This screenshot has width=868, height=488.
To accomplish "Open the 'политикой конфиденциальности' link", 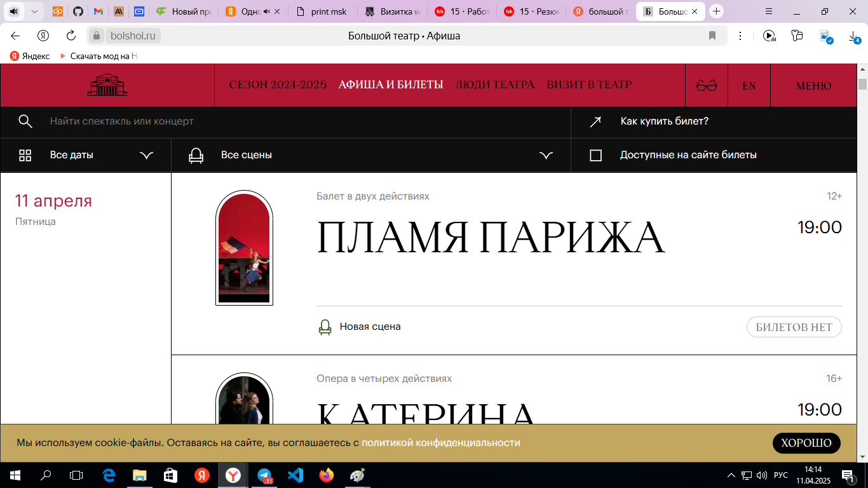I will coord(441,443).
